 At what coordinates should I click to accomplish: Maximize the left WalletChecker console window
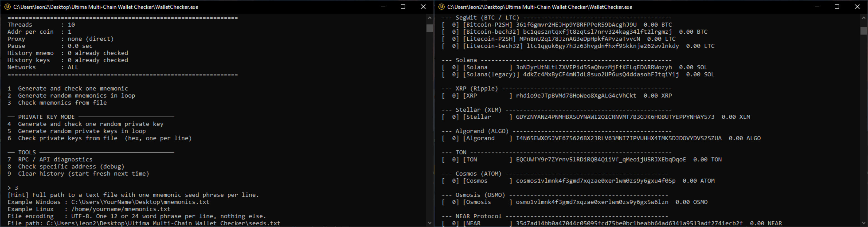click(x=403, y=7)
